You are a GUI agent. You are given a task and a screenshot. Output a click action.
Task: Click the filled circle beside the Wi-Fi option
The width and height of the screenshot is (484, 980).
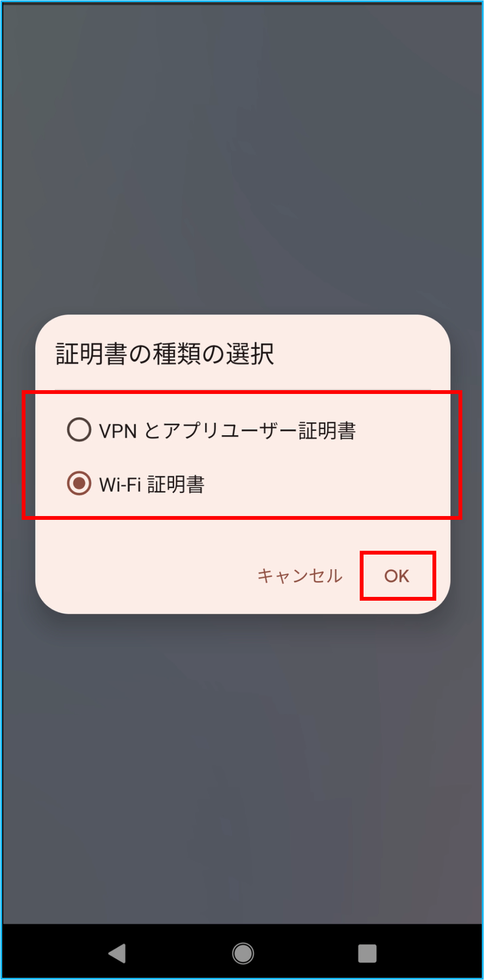79,483
